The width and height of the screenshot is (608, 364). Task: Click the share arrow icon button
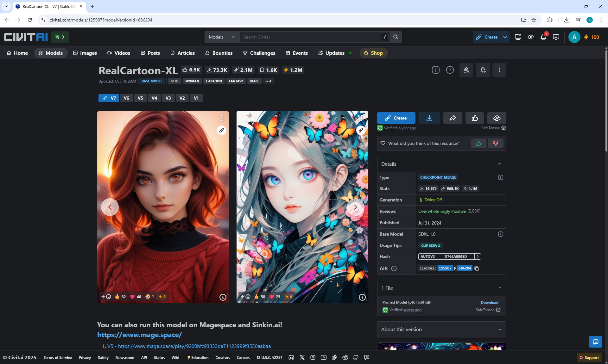click(x=453, y=118)
